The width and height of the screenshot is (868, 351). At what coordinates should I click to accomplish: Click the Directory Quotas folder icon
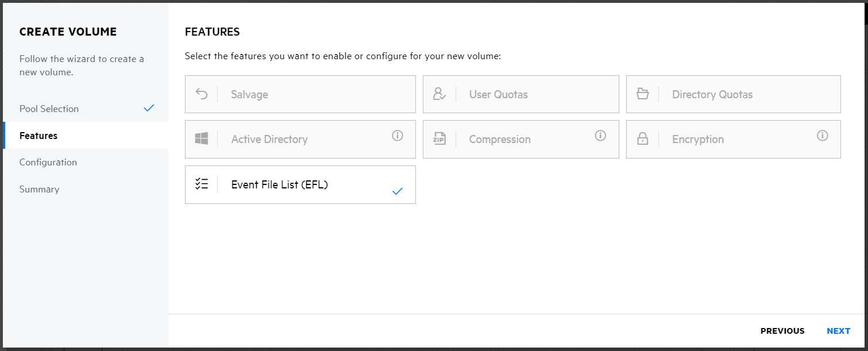pos(643,94)
